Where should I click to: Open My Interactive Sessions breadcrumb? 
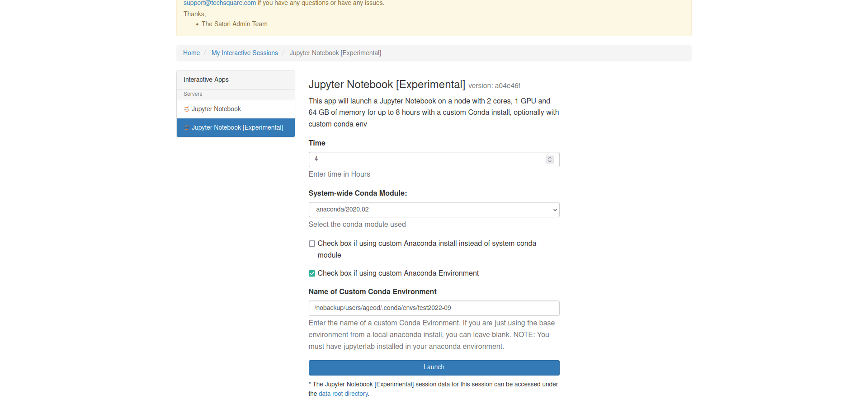[245, 53]
